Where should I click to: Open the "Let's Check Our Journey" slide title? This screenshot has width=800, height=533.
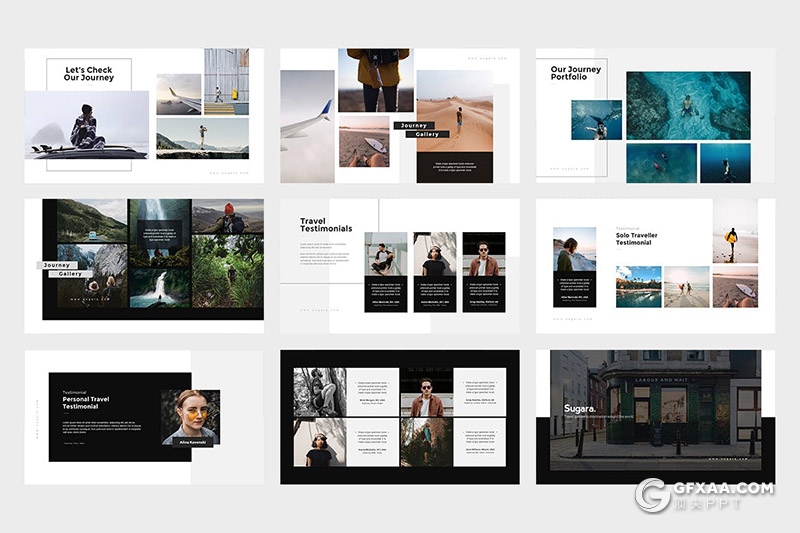[x=89, y=75]
